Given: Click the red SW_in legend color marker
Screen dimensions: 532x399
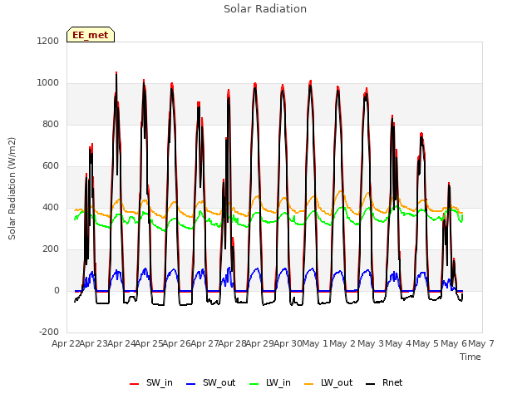Looking at the screenshot, I should pyautogui.click(x=135, y=384).
